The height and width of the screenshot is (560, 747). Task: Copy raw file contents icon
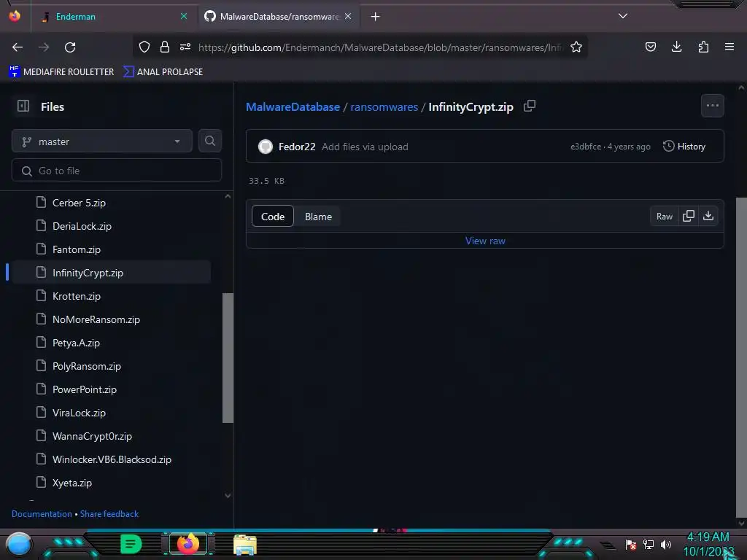[689, 216]
